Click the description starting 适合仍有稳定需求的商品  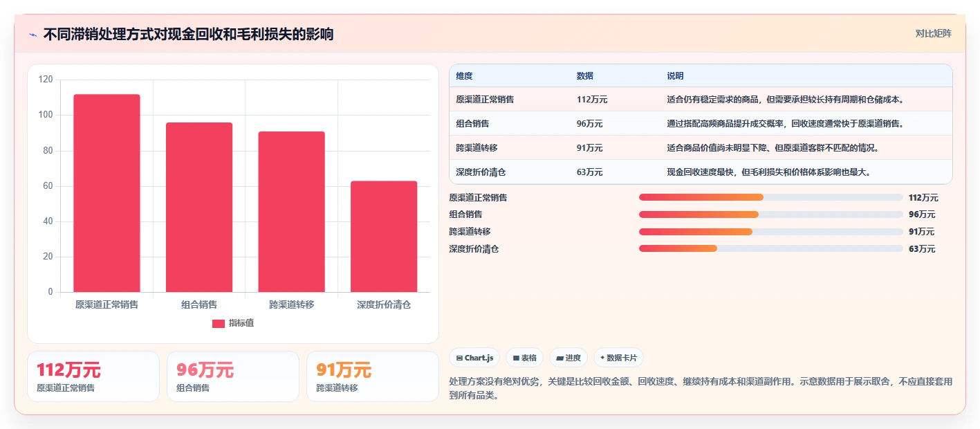(785, 100)
